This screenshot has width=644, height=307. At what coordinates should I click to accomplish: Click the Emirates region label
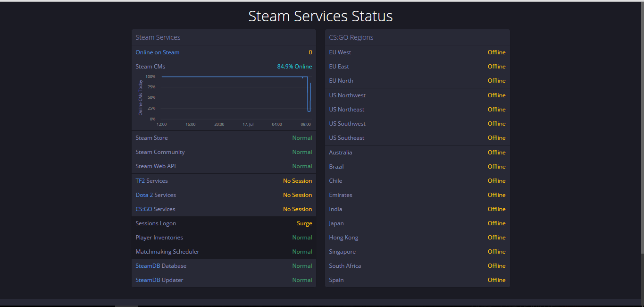click(x=341, y=195)
